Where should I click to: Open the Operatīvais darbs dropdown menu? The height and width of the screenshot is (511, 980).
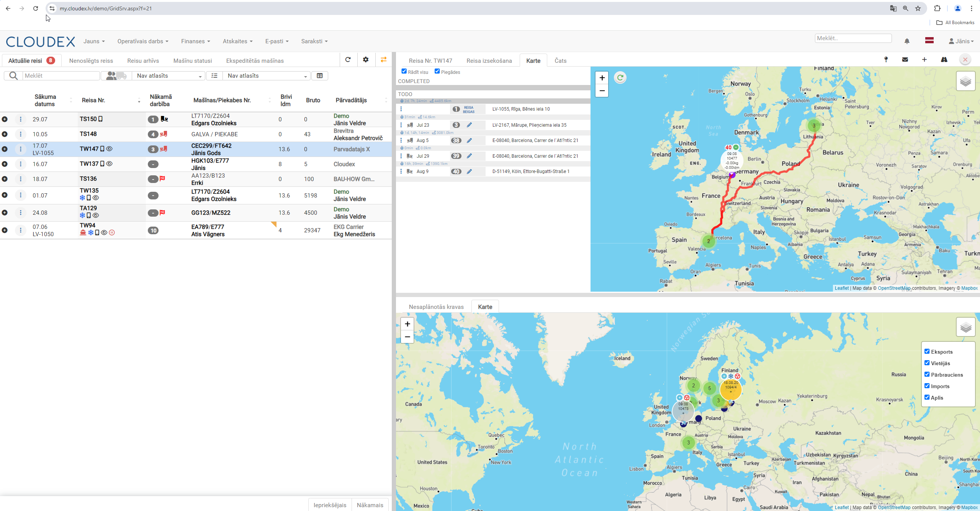tap(143, 41)
